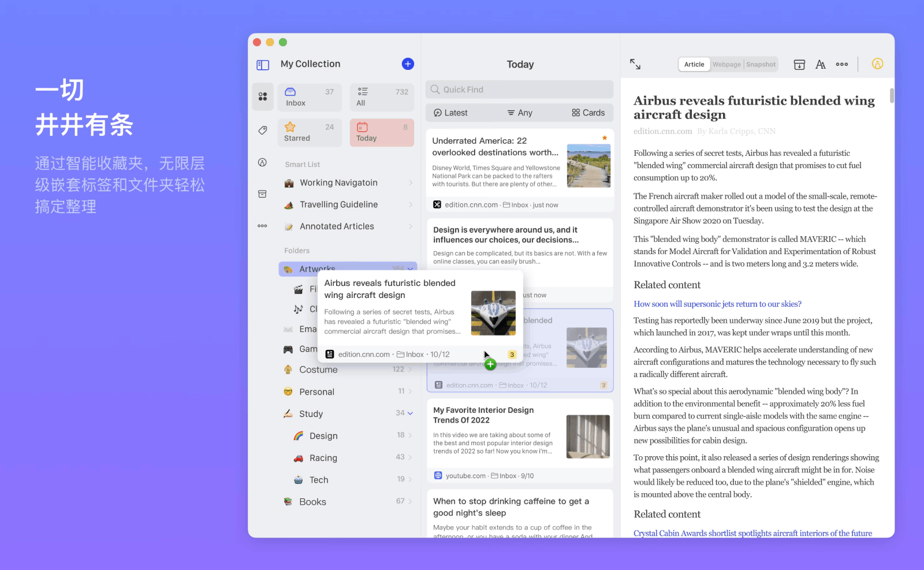Open the orange account profile icon

pyautogui.click(x=877, y=64)
